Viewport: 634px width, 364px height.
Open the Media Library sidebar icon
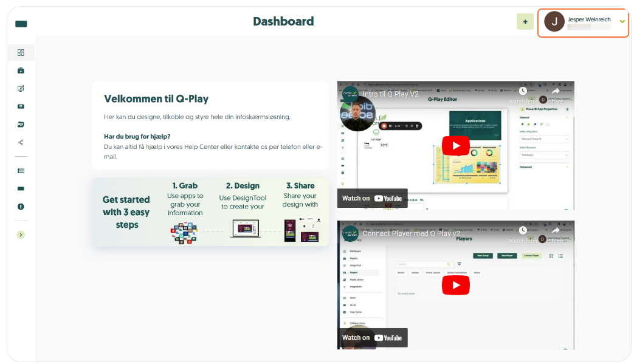(x=21, y=125)
